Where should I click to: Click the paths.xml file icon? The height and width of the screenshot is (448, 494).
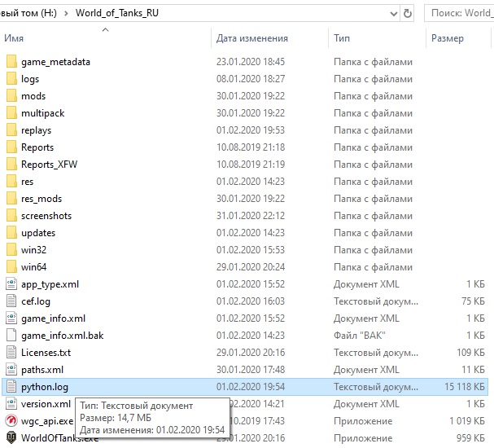(x=11, y=369)
